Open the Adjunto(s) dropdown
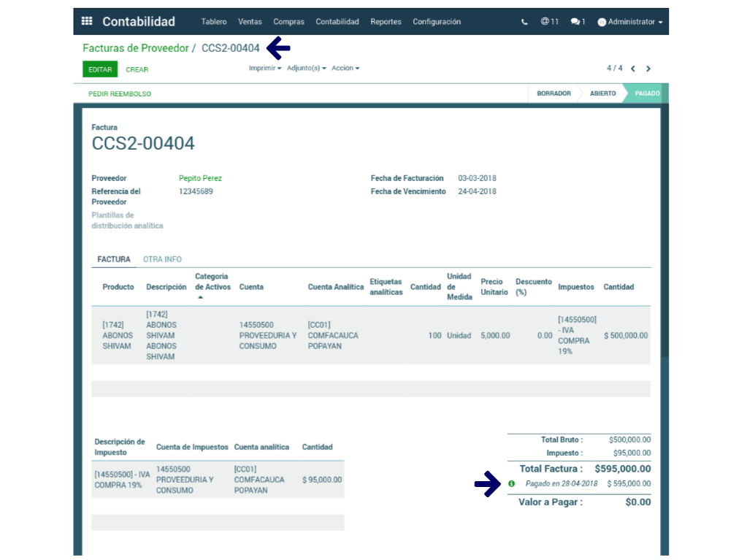 pos(306,69)
